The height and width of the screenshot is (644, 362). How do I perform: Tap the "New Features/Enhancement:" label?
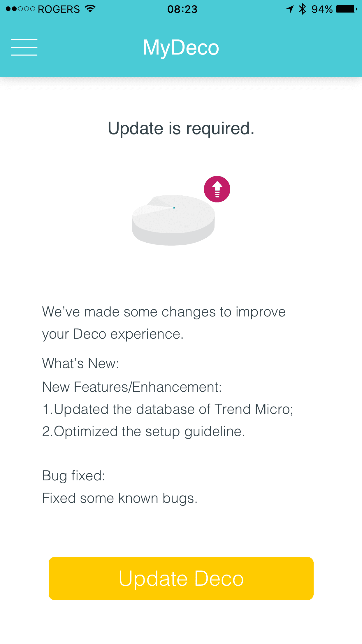pyautogui.click(x=132, y=387)
